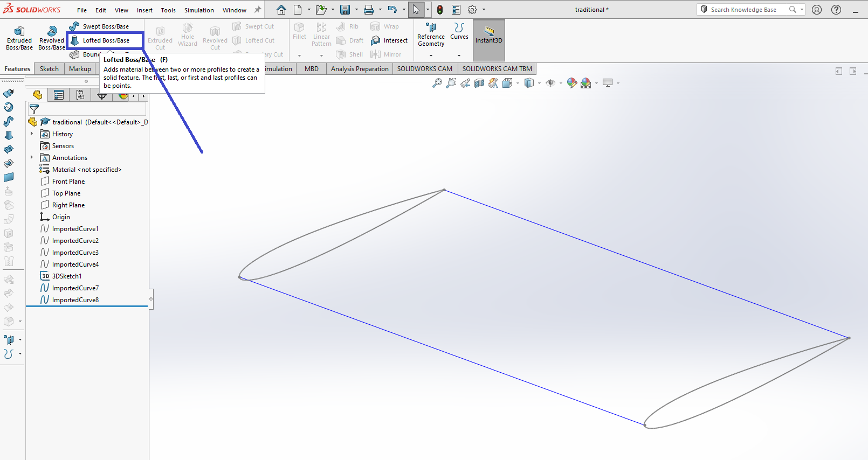Toggle Hide/Show Items eye icon
This screenshot has height=460, width=868.
click(550, 83)
